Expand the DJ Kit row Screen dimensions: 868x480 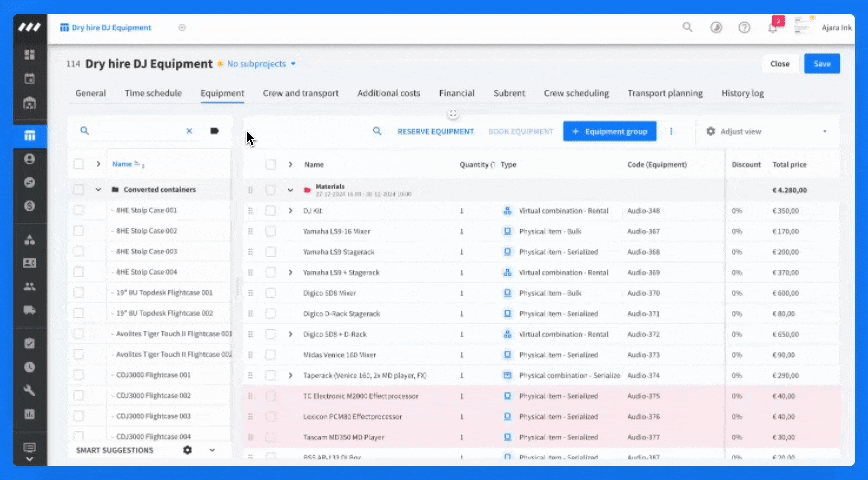coord(290,211)
